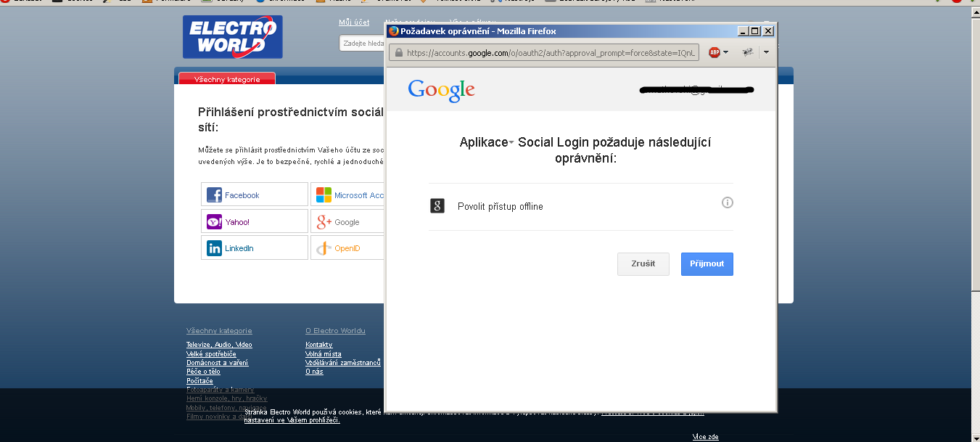Click the Adblock Plus ABP icon

coord(715,52)
